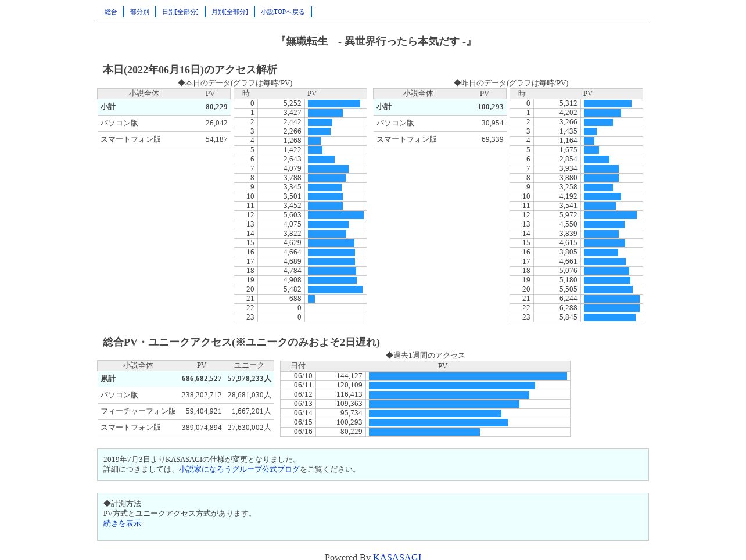Click weekly PV value 116,413 for 06/12
746x560 pixels.
coord(349,394)
